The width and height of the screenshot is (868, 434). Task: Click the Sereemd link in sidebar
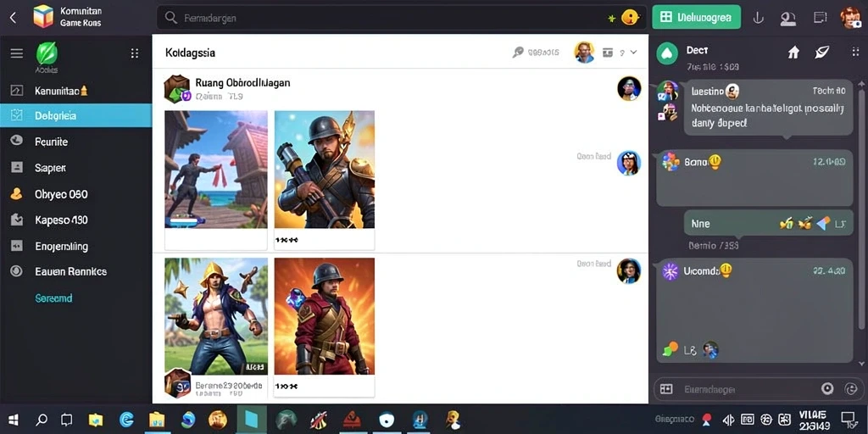pyautogui.click(x=53, y=298)
